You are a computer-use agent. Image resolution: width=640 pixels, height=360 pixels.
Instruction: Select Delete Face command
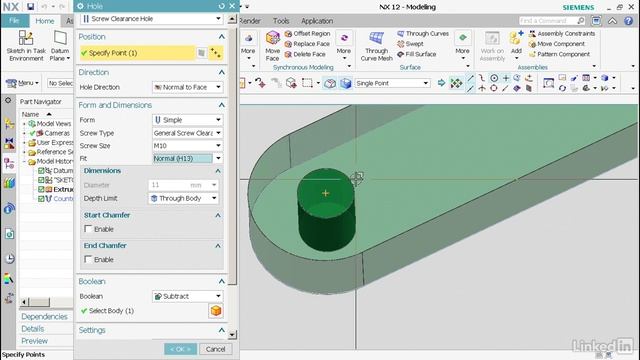tap(305, 54)
